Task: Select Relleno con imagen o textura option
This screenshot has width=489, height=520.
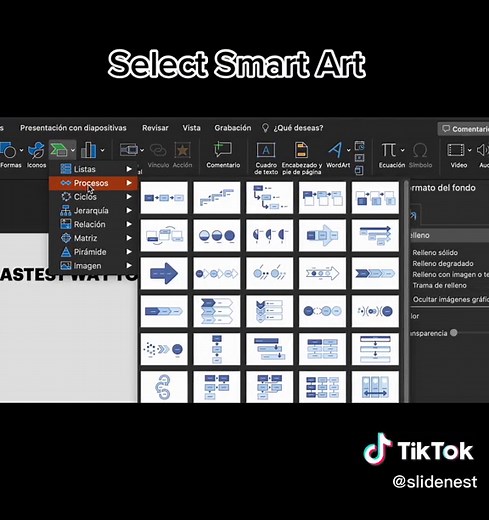Action: [450, 275]
